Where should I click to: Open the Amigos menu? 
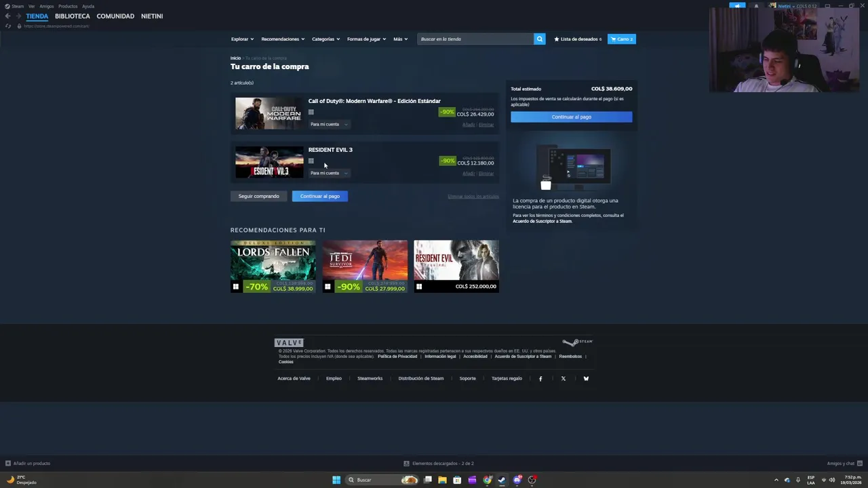pyautogui.click(x=47, y=6)
